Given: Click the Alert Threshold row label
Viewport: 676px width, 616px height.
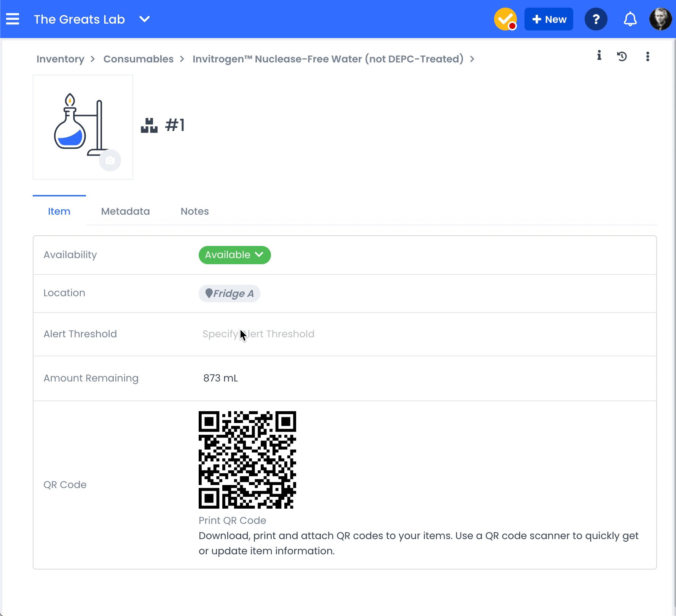Looking at the screenshot, I should click(80, 334).
